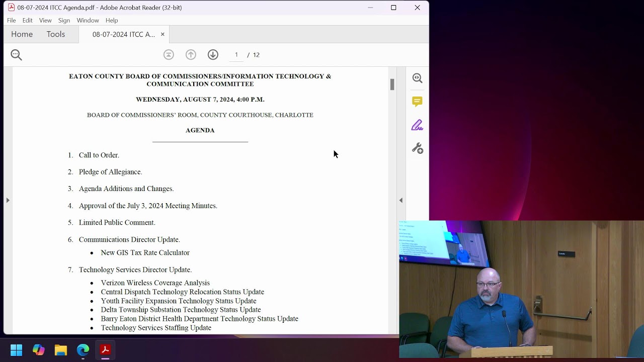The image size is (644, 362).
Task: Click the document vertical scrollbar thumb
Action: (392, 84)
